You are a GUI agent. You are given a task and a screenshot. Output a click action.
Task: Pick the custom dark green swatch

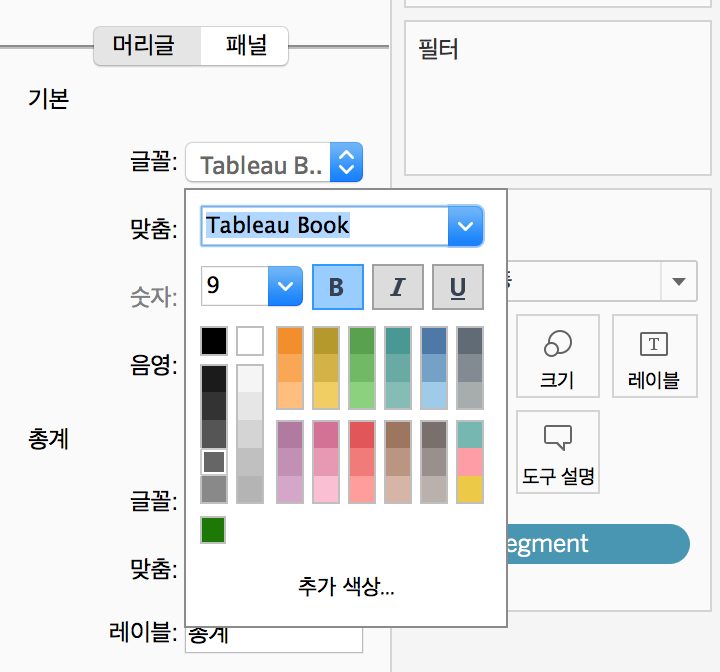[x=213, y=530]
